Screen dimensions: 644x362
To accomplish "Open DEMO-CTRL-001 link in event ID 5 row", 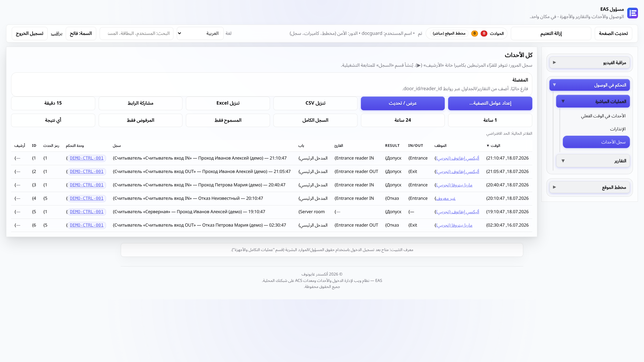I will click(x=87, y=212).
